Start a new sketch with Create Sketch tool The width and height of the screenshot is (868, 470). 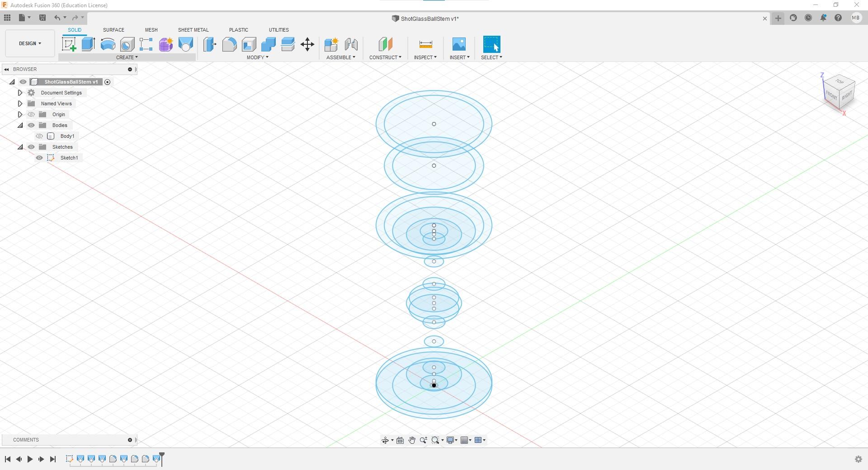[x=69, y=44]
